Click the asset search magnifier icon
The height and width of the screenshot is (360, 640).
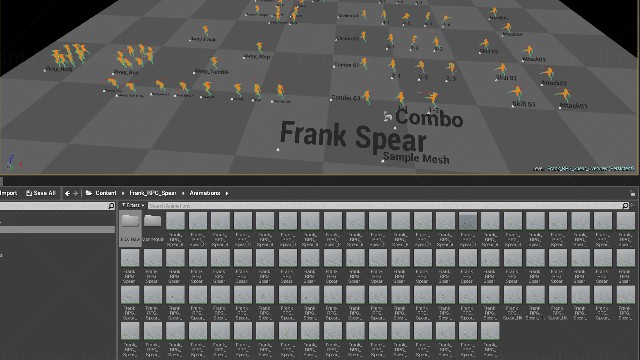(625, 206)
